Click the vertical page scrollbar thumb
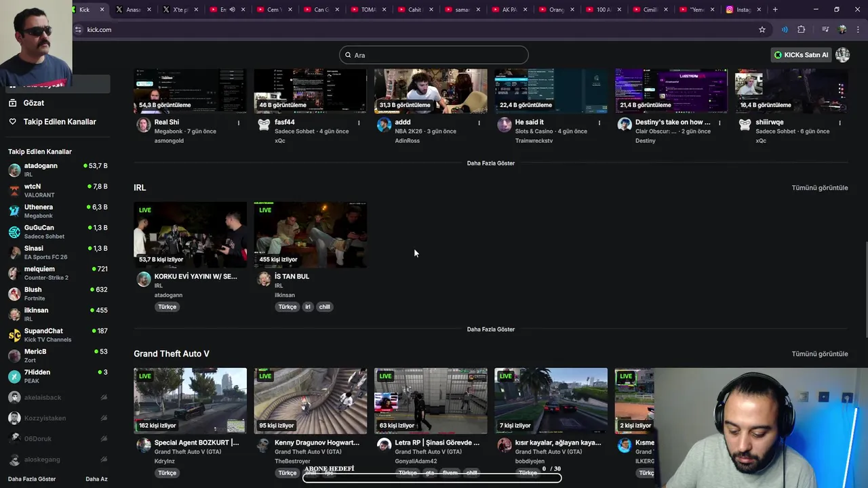This screenshot has width=868, height=488. [865, 288]
